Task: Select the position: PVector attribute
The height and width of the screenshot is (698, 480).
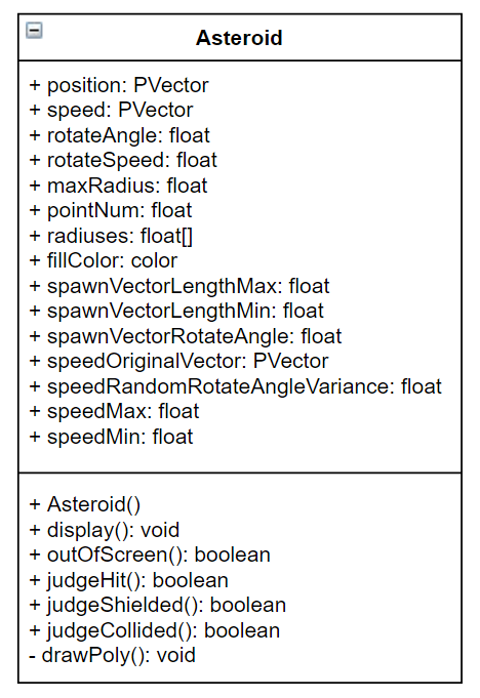Action: click(119, 85)
